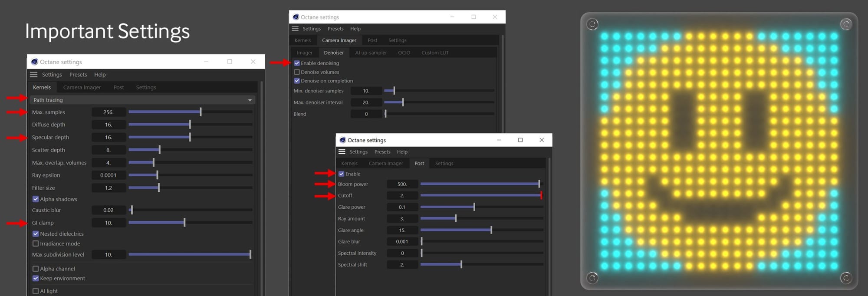Screen dimensions: 868x296
Task: Open hamburger menu in Kernels Octane window
Action: click(x=33, y=75)
